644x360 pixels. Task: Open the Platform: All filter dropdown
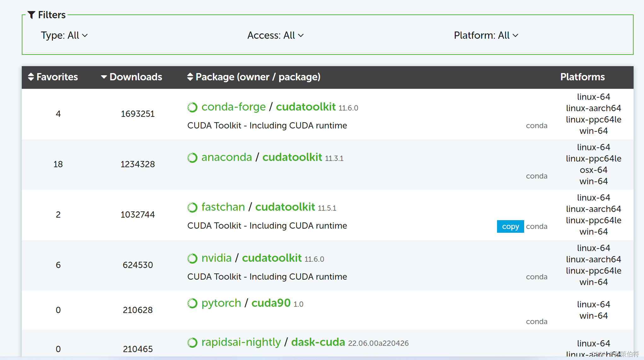486,35
